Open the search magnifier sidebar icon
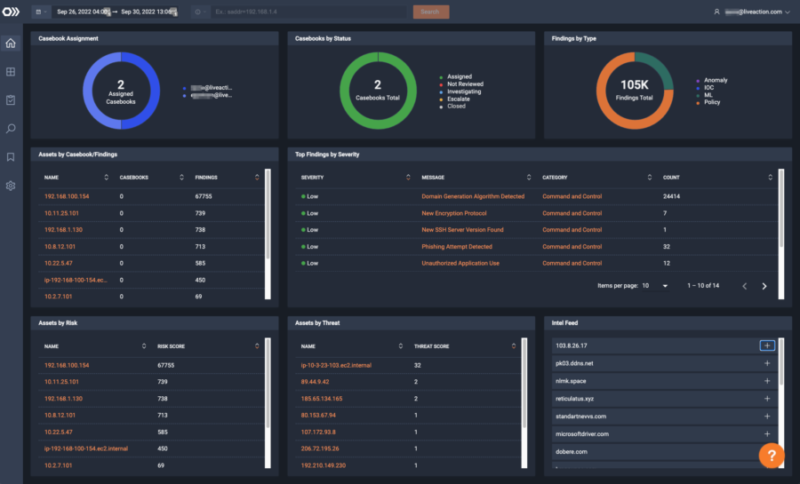Image resolution: width=800 pixels, height=484 pixels. point(11,129)
